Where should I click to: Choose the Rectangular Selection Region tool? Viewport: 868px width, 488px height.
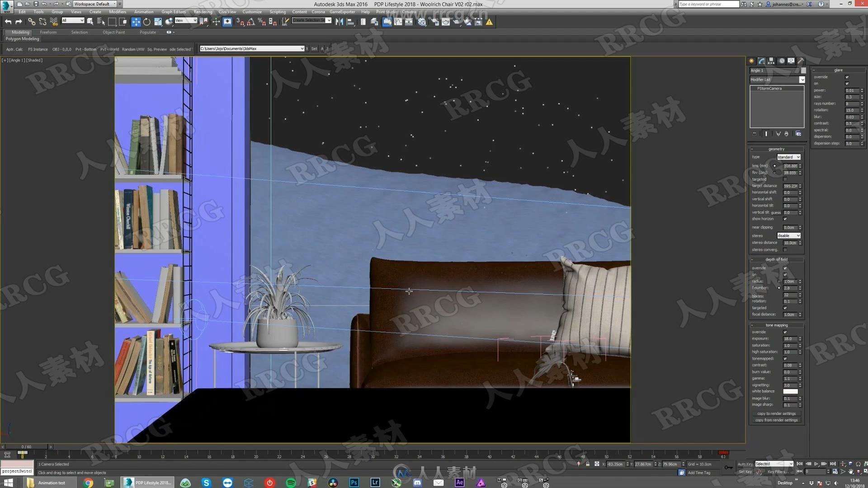point(112,22)
